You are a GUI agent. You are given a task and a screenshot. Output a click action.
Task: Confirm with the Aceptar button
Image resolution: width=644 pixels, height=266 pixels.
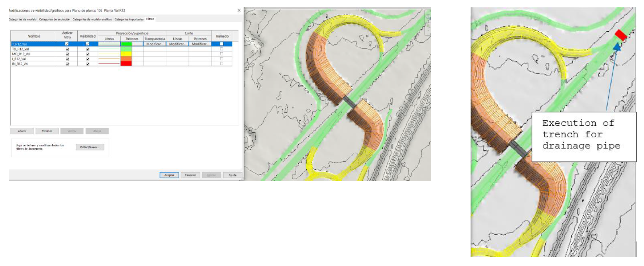click(x=169, y=175)
